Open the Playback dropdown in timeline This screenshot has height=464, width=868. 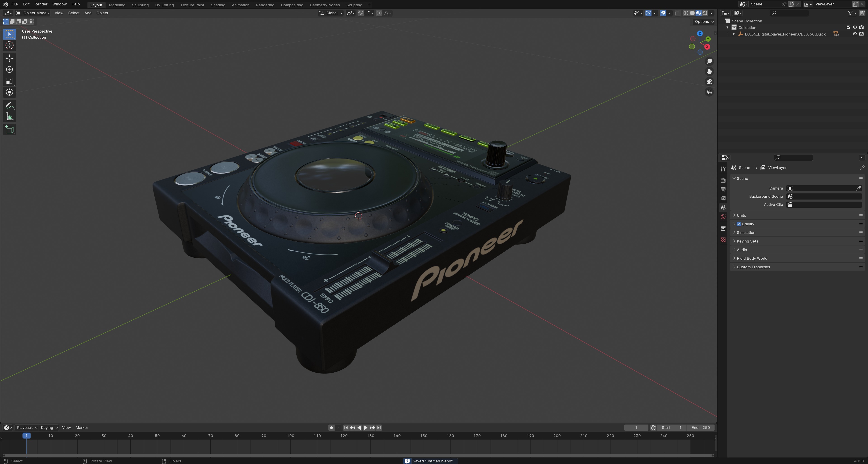(27, 428)
